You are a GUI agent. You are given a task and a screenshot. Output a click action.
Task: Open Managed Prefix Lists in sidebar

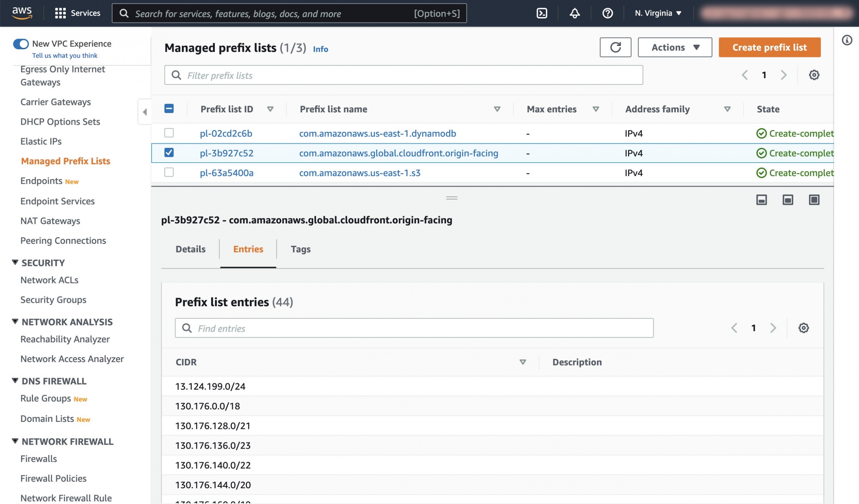coord(65,161)
